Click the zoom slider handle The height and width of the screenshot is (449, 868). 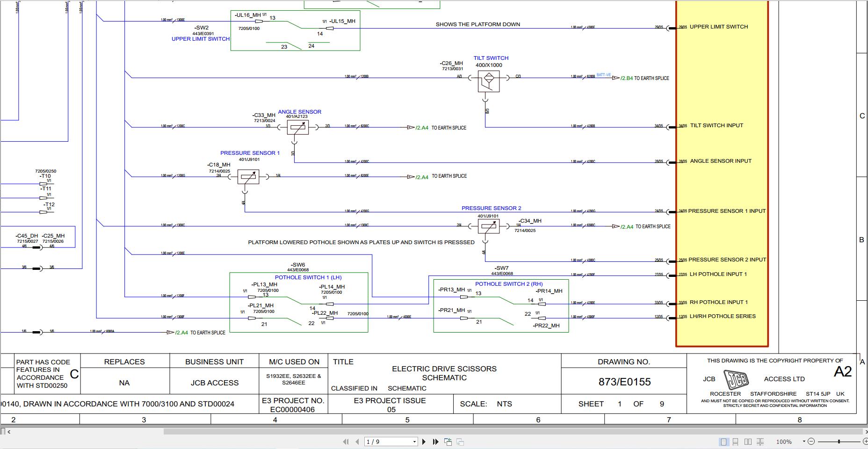pos(839,442)
